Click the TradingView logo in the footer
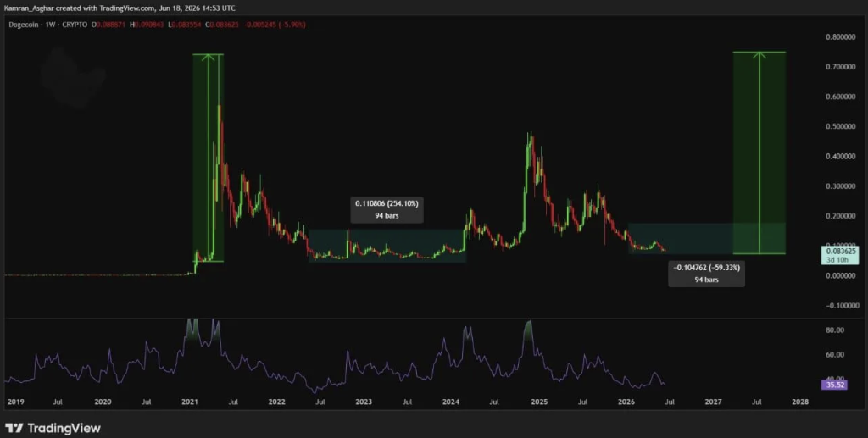Screen dimensions: 868x438 coord(53,428)
